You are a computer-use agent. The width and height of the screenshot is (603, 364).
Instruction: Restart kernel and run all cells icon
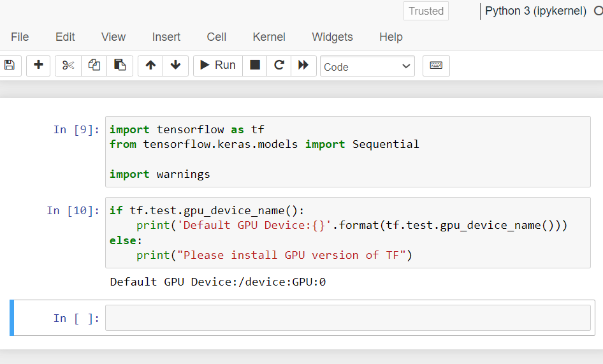(303, 66)
